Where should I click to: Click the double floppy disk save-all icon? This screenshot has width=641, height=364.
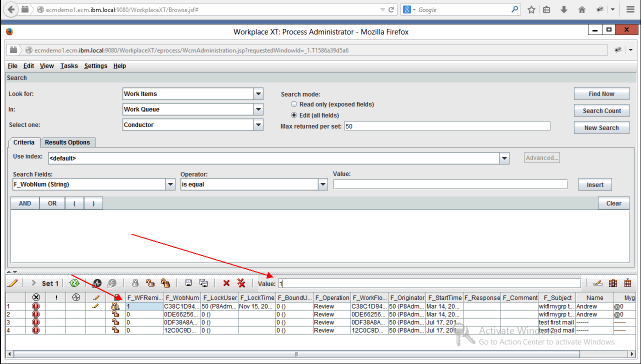coord(203,283)
